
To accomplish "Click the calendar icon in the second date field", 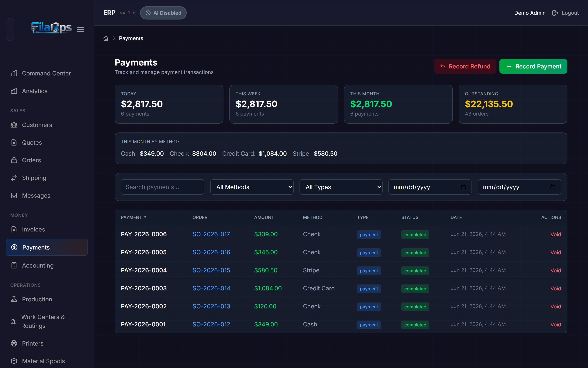I will (553, 187).
